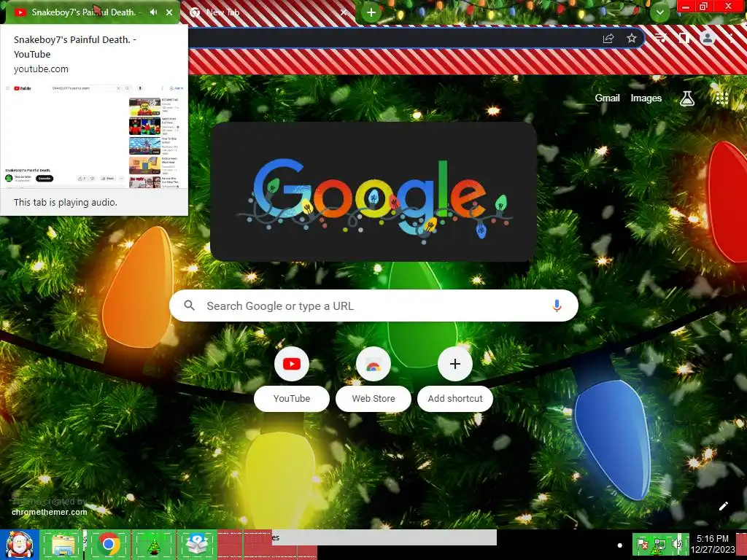This screenshot has width=747, height=560.
Task: Open the tab search dropdown chevron
Action: [659, 12]
